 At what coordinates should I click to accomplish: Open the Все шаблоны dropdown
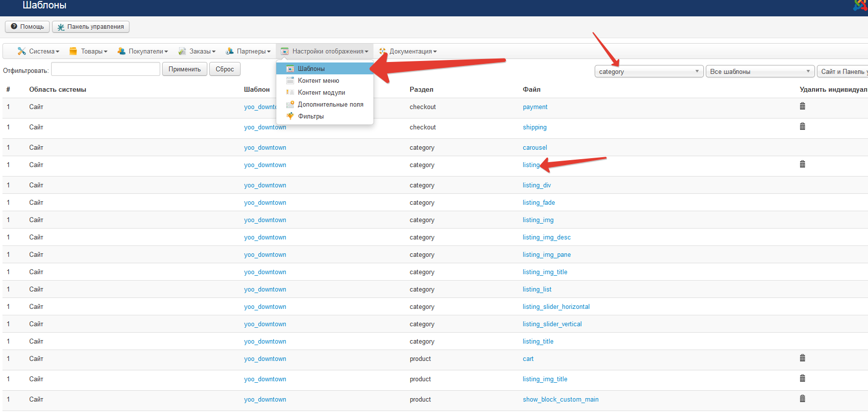pyautogui.click(x=760, y=72)
